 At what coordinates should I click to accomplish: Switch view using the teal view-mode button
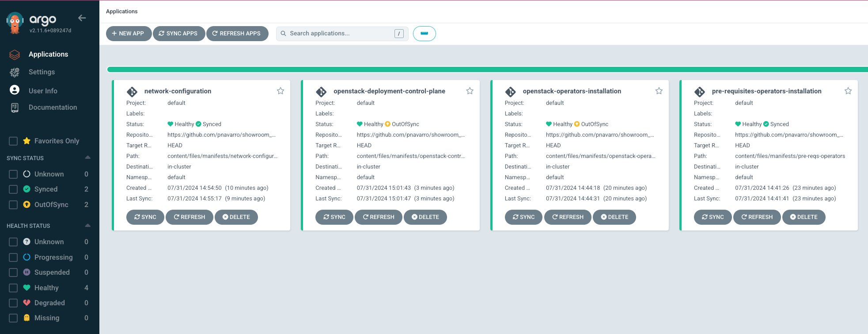pyautogui.click(x=424, y=34)
